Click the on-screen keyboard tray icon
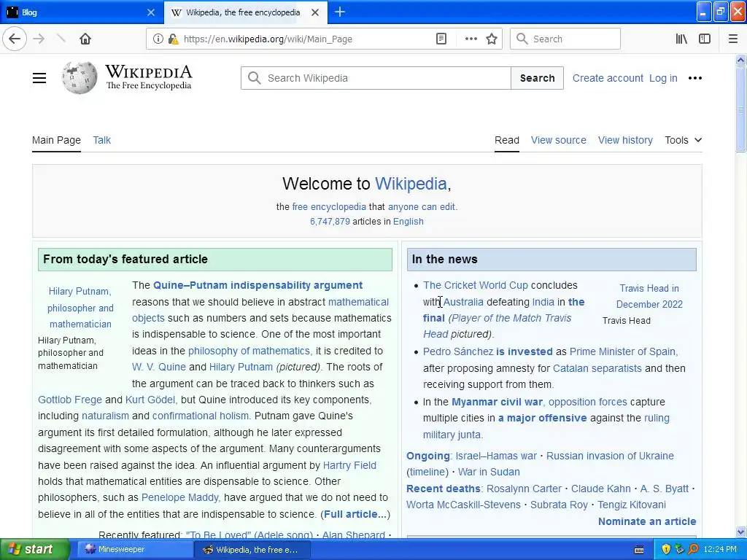The height and width of the screenshot is (560, 747). [x=639, y=550]
